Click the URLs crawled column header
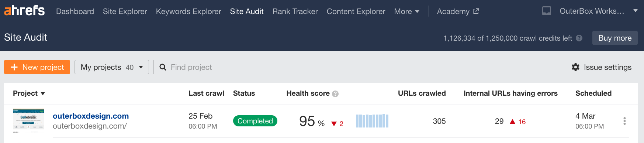This screenshot has width=644, height=143. tap(422, 93)
